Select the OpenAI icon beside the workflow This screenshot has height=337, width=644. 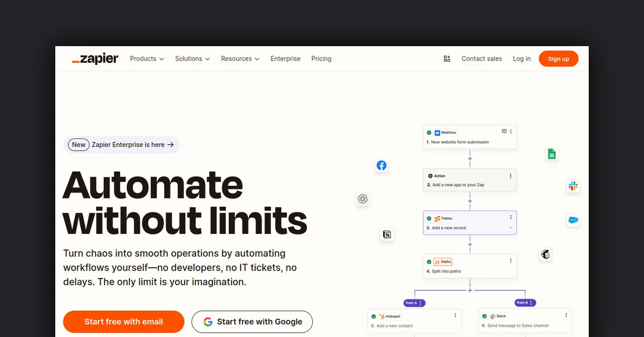pyautogui.click(x=363, y=199)
